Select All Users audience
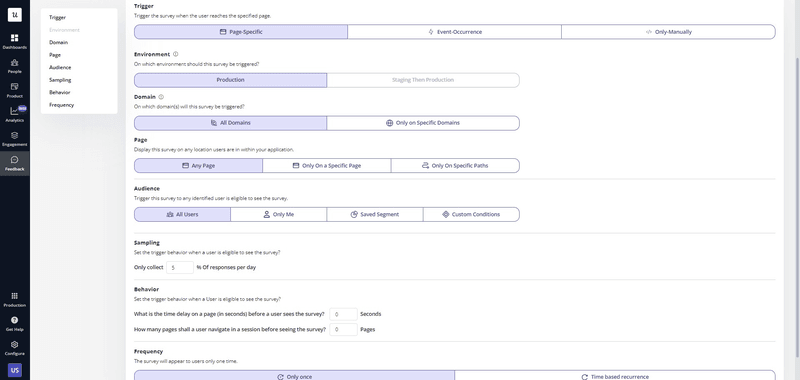This screenshot has height=380, width=800. (x=182, y=214)
